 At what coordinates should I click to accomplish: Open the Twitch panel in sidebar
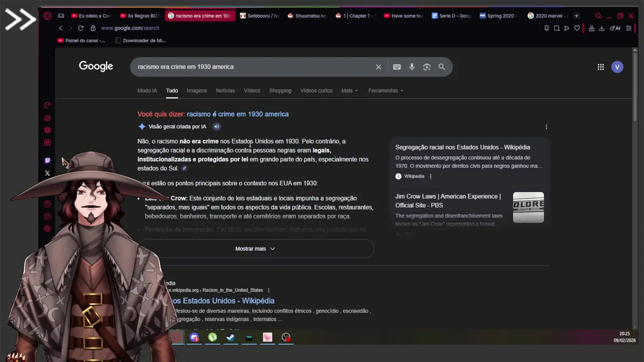(47, 161)
